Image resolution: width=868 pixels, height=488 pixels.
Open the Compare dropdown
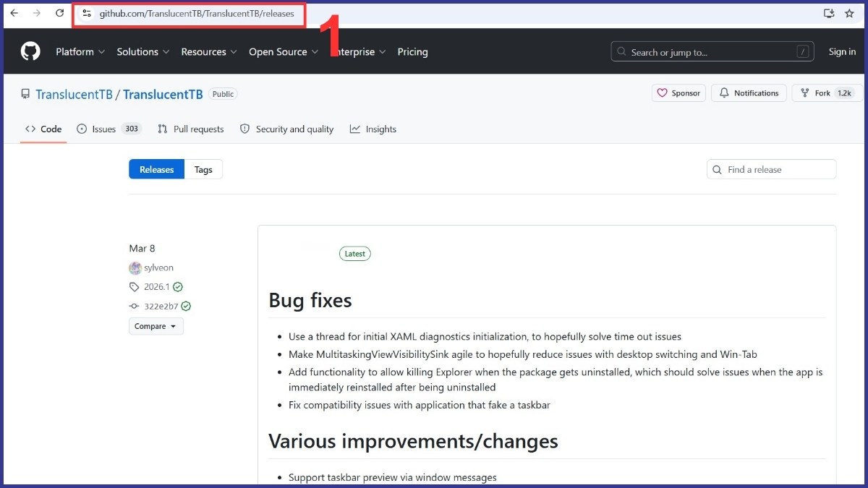(x=156, y=326)
